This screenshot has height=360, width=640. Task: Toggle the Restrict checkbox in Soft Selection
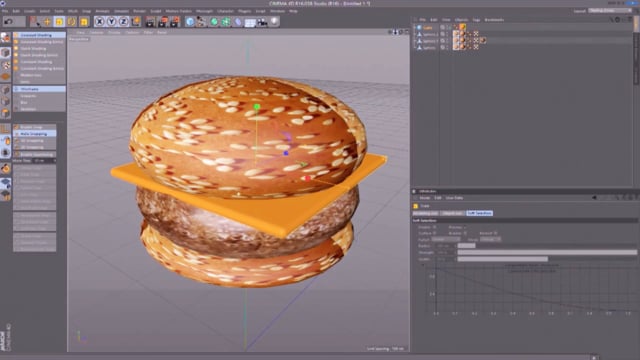(x=496, y=233)
